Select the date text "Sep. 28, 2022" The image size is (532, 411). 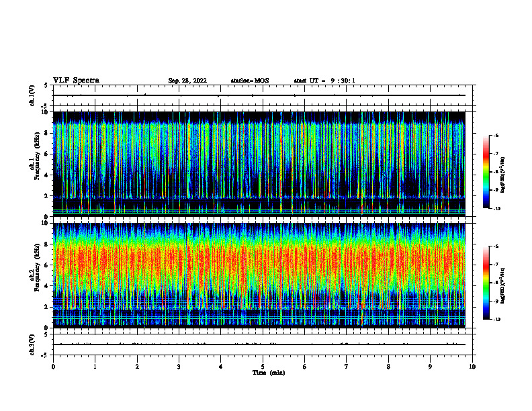tap(187, 81)
